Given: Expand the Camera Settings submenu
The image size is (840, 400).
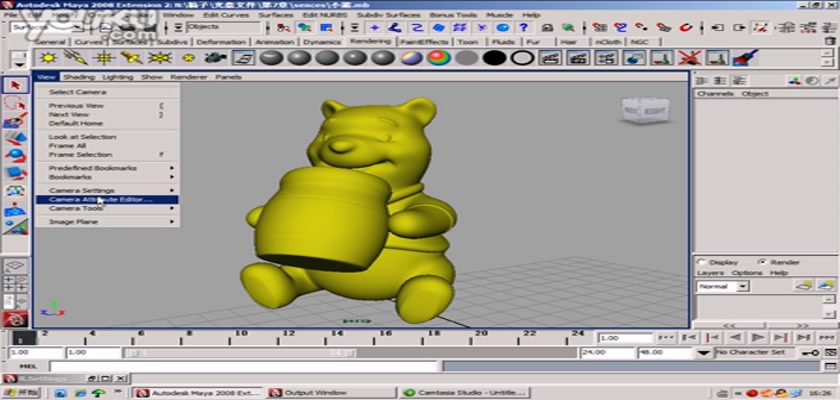Looking at the screenshot, I should point(107,191).
